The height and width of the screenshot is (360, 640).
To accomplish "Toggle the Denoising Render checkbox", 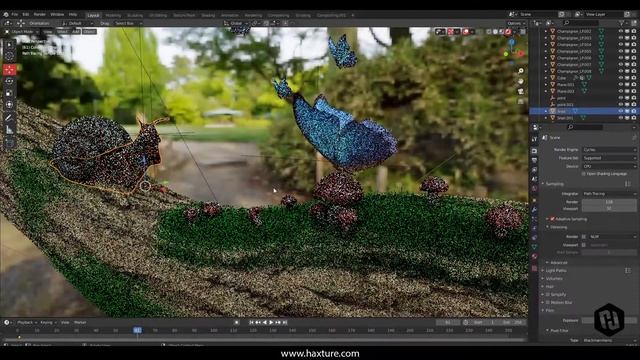I will [584, 237].
